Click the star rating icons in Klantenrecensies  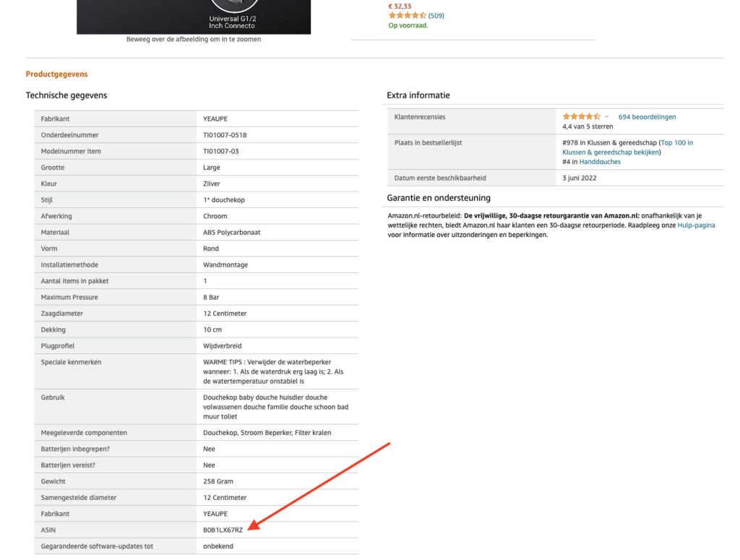[582, 116]
